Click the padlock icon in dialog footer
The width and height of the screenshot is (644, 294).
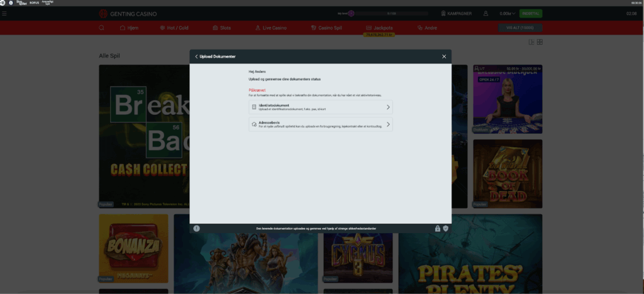[438, 229]
